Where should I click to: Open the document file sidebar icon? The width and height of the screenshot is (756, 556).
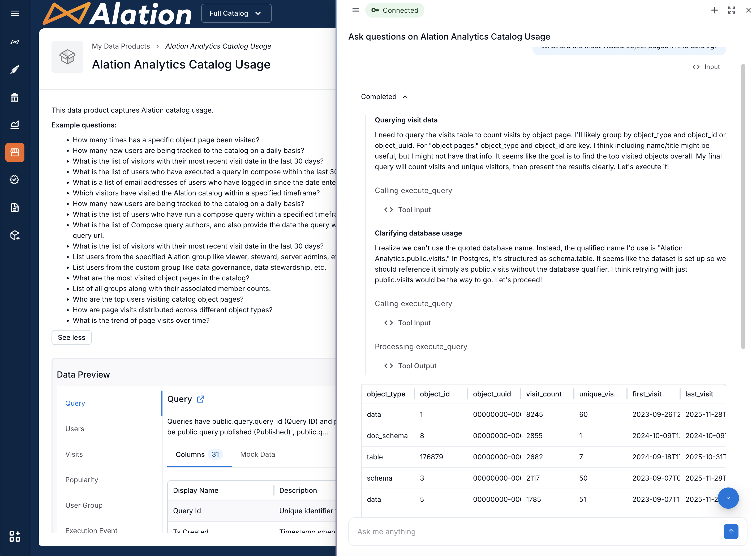pyautogui.click(x=15, y=208)
